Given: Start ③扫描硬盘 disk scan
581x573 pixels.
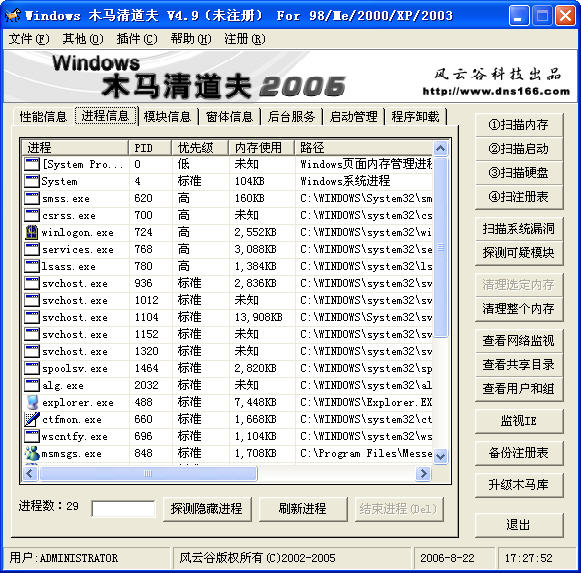Looking at the screenshot, I should pyautogui.click(x=519, y=173).
